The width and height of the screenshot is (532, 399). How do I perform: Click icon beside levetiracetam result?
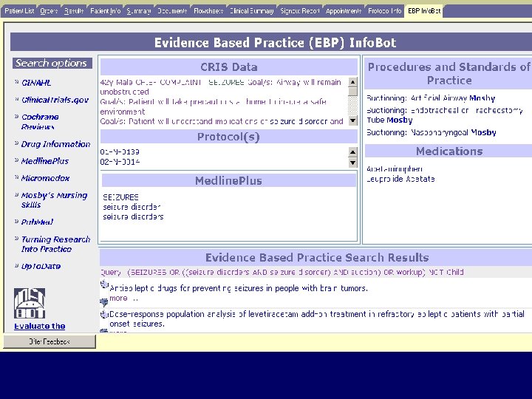[x=104, y=314]
